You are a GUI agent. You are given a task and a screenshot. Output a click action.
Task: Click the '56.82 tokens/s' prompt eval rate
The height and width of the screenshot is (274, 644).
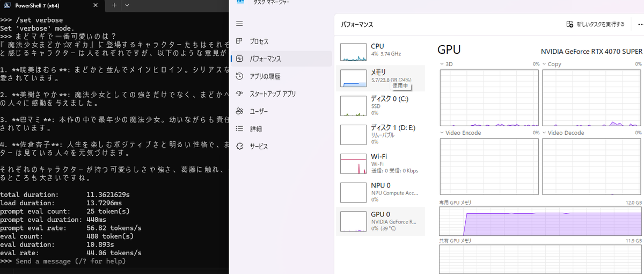[114, 228]
